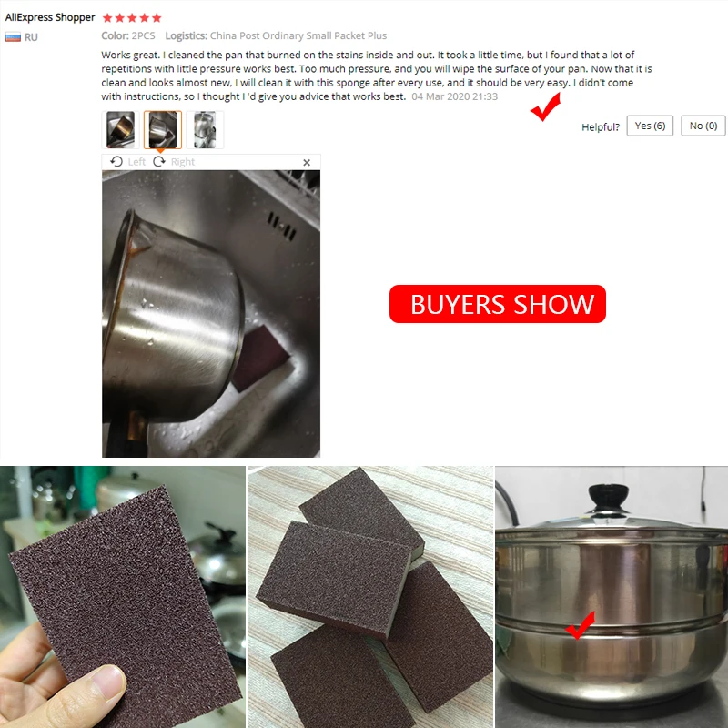Open the third review photo thumbnail
The height and width of the screenshot is (728, 728).
pos(205,130)
